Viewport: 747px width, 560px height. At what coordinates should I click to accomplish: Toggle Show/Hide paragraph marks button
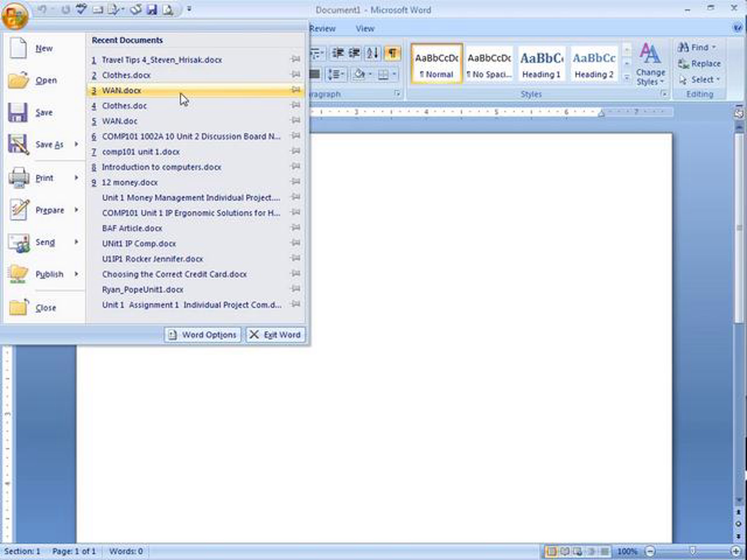click(x=392, y=53)
